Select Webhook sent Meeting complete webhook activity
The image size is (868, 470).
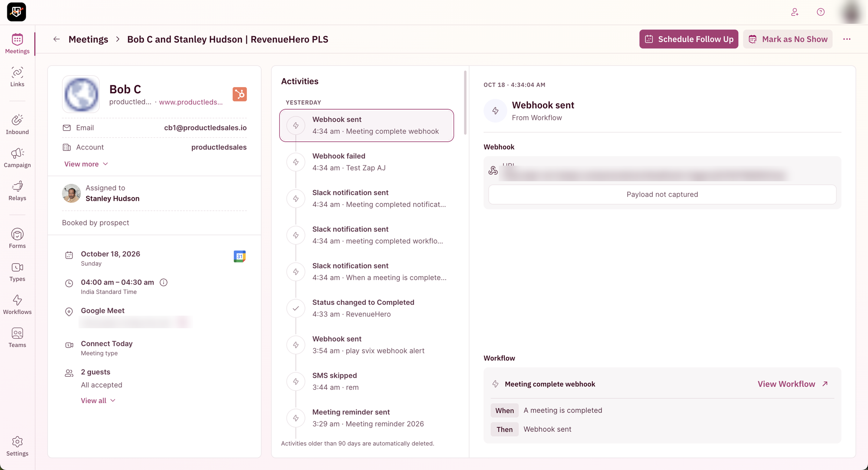click(367, 125)
